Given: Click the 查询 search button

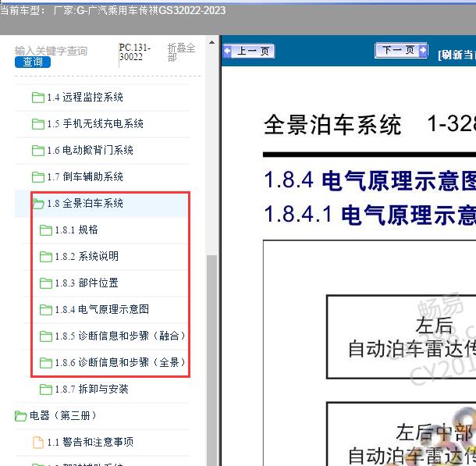Looking at the screenshot, I should coord(33,62).
